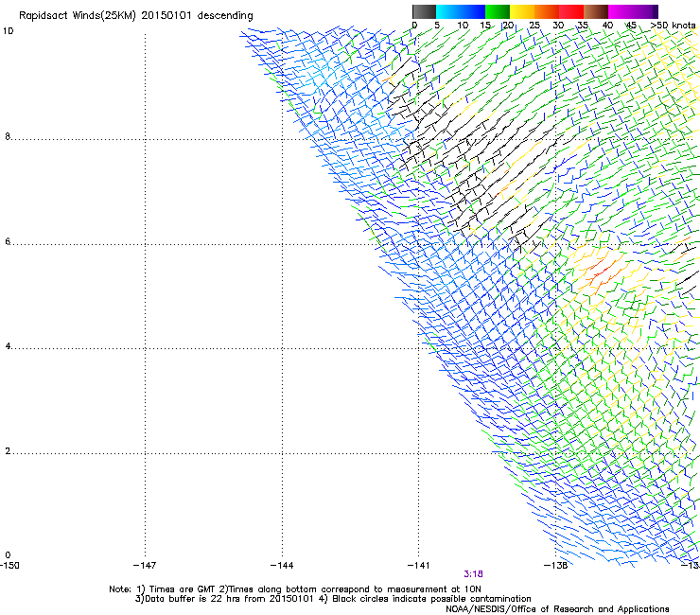Click the '-147' longitude axis label

pyautogui.click(x=145, y=566)
